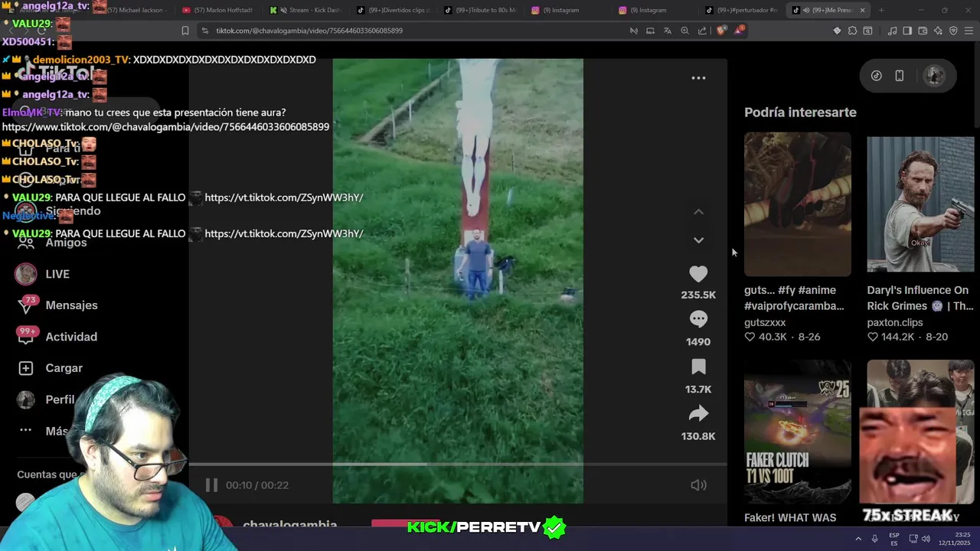Viewport: 980px width, 551px height.
Task: Click the music note media control icon
Action: 892,31
